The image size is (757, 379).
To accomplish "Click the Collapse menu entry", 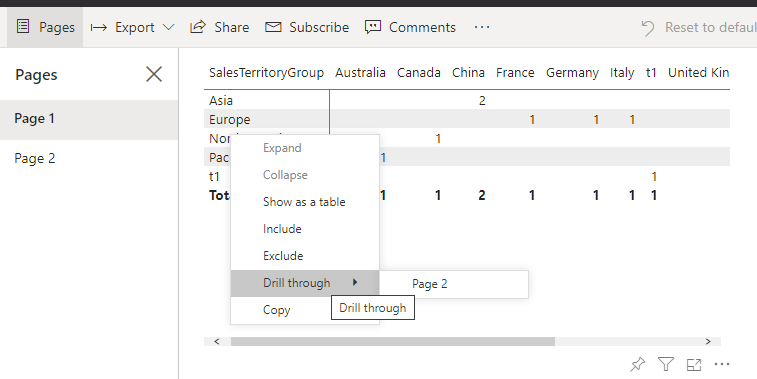I will (305, 175).
